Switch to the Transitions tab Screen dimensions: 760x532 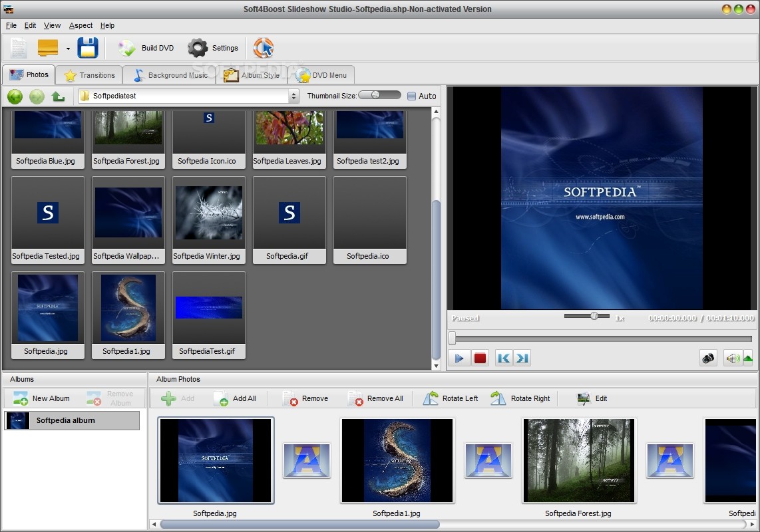(89, 75)
